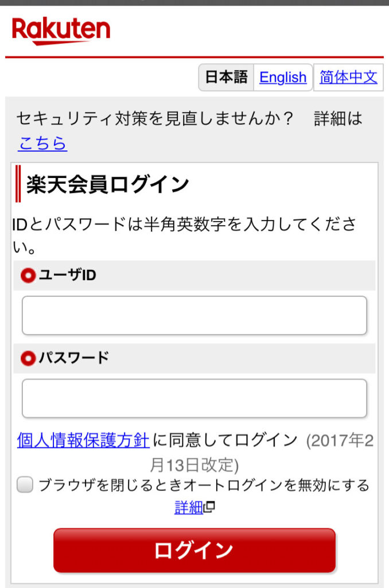Click the red circle icon beside ユーザID
389x588 pixels.
pyautogui.click(x=28, y=275)
